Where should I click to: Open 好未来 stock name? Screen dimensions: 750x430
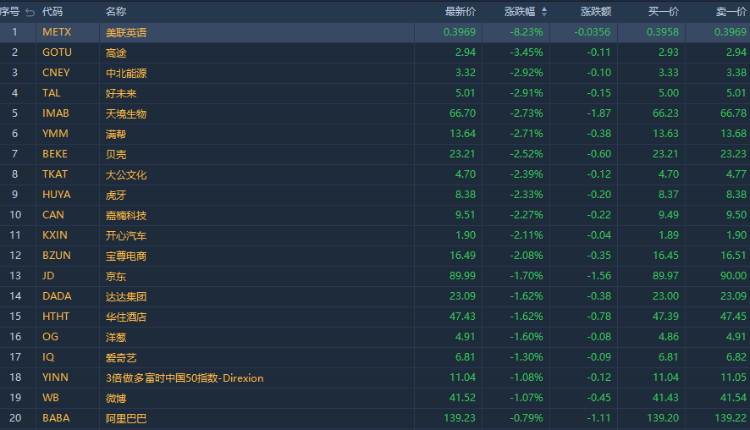tap(121, 93)
